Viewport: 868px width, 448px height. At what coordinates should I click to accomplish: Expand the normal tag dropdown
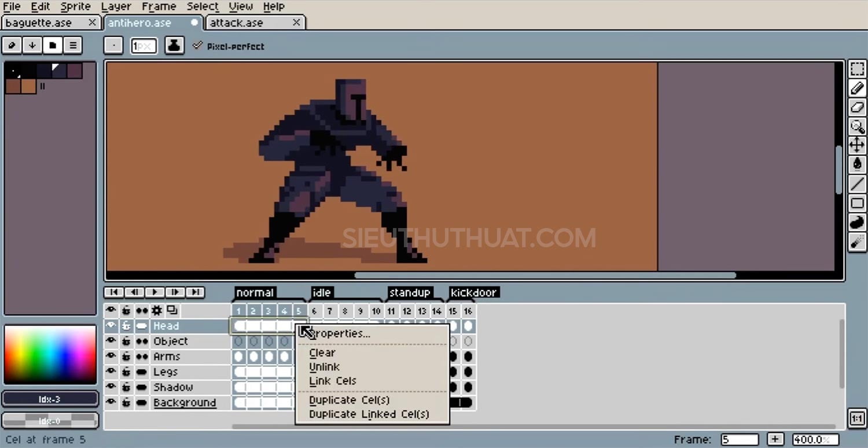[255, 293]
